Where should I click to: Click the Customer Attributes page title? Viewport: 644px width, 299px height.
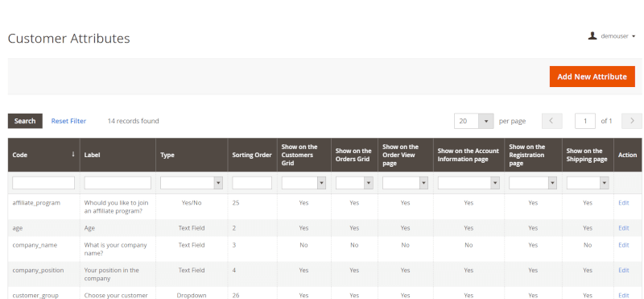(69, 38)
